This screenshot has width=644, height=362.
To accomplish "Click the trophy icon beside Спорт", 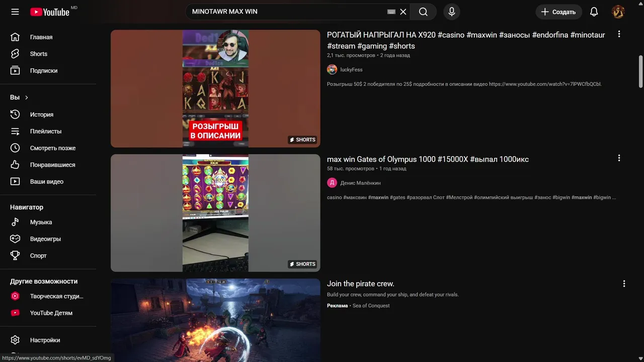I will click(15, 255).
